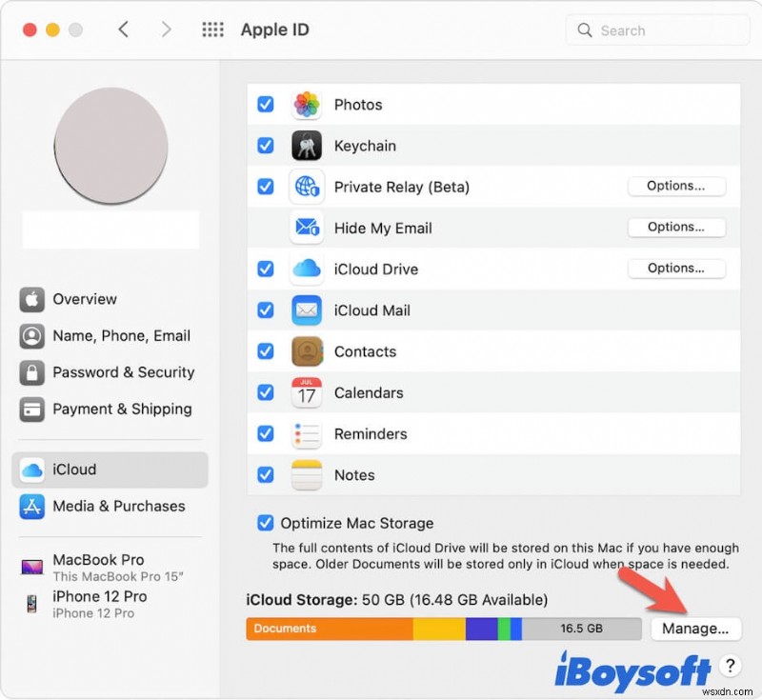Open Media & Purchases section

[x=110, y=506]
